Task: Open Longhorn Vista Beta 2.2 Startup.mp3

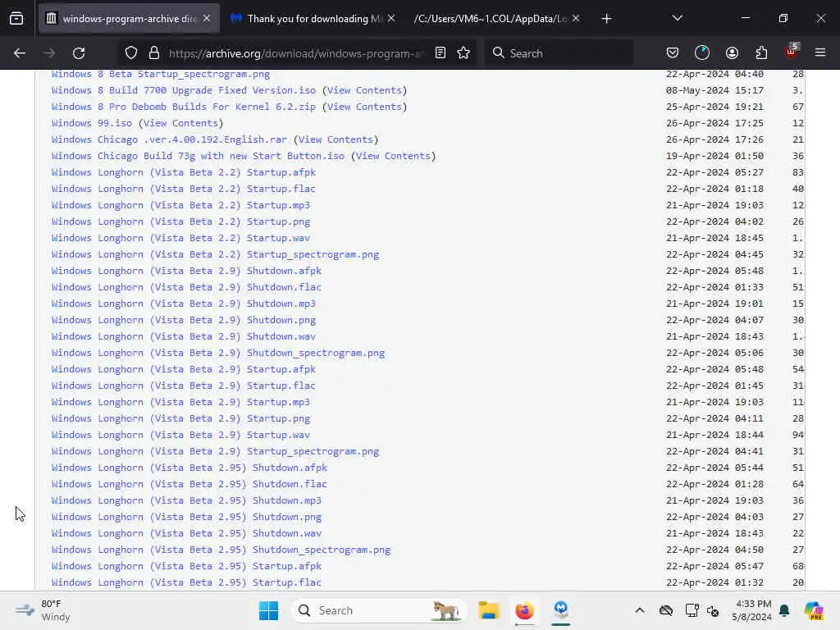Action: (180, 205)
